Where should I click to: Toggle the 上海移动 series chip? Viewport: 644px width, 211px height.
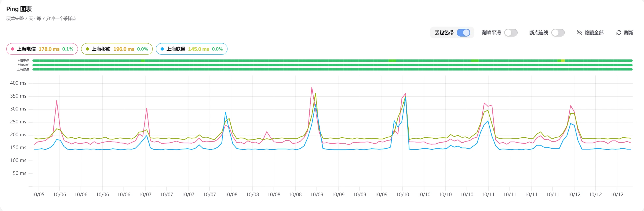point(117,49)
